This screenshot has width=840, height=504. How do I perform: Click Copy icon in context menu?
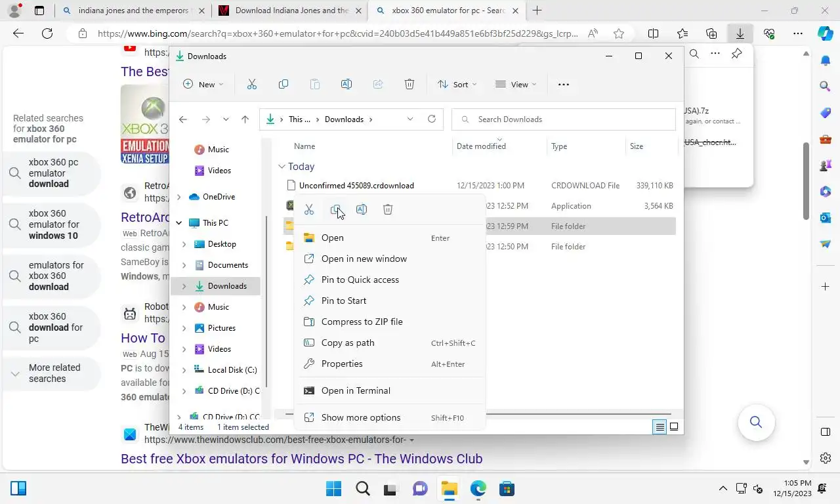(x=335, y=209)
